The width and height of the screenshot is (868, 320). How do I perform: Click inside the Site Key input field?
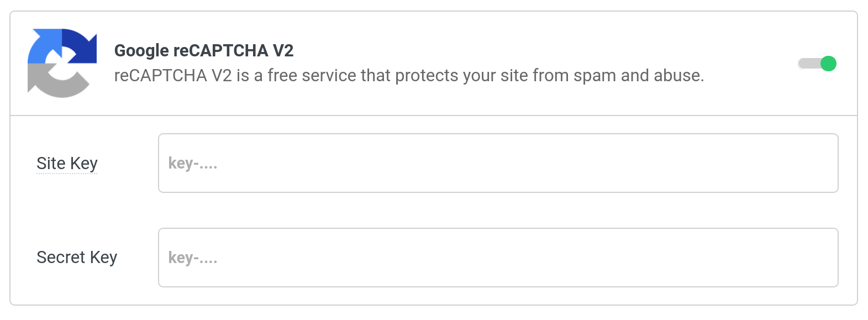(x=497, y=163)
